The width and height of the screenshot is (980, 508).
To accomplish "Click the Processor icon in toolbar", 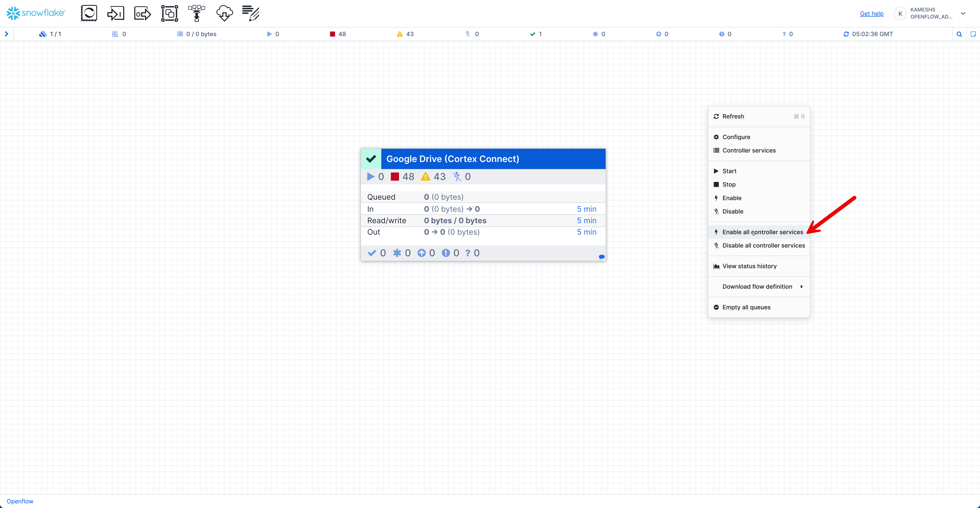I will click(x=89, y=13).
